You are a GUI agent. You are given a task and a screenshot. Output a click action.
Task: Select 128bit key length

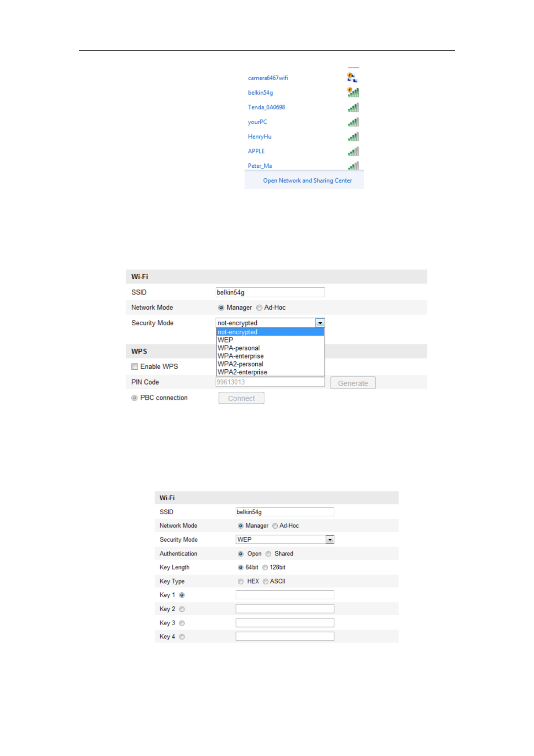265,568
